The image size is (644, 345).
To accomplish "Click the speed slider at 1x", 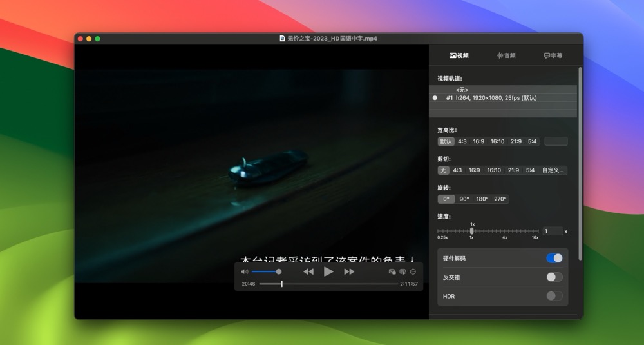I will (472, 231).
